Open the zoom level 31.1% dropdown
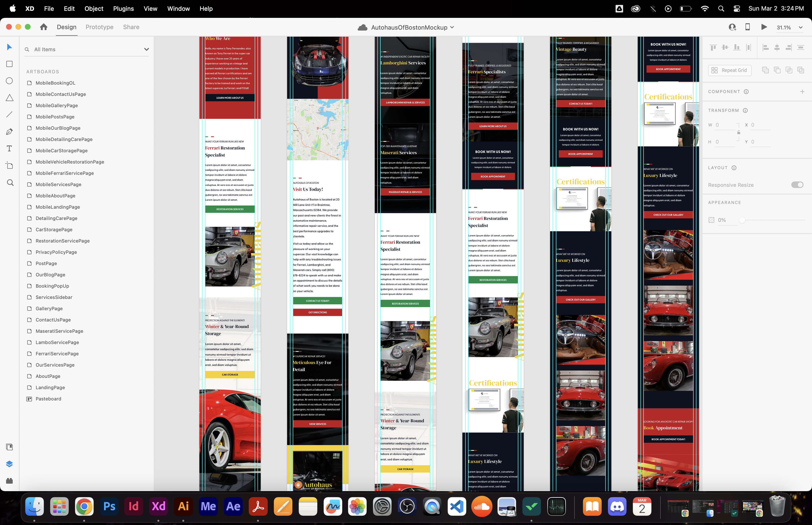Viewport: 812px width, 525px height. [x=800, y=28]
